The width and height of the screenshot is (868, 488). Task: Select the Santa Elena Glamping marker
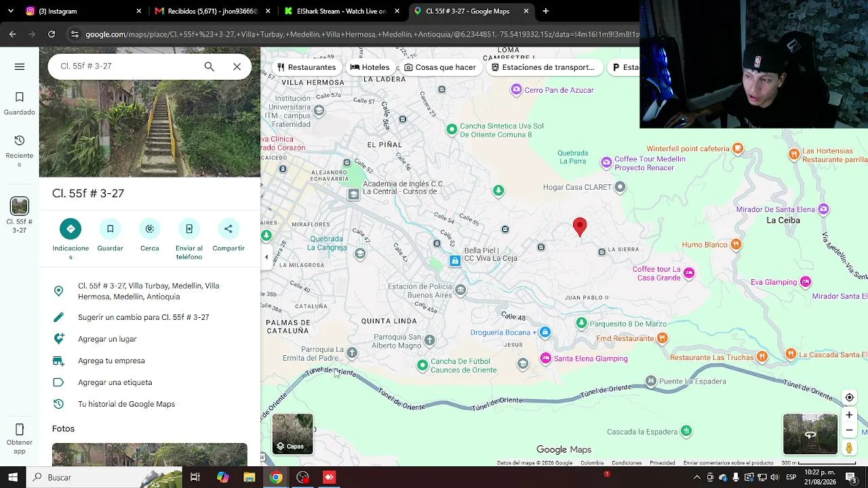pos(546,359)
